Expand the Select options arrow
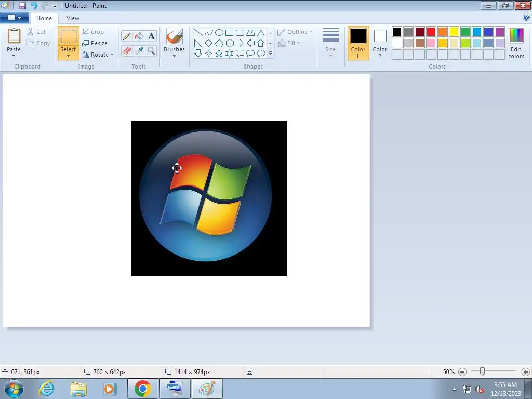This screenshot has height=399, width=532. coord(68,56)
